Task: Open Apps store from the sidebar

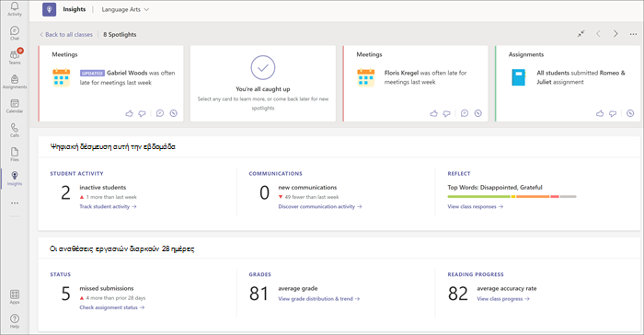Action: coord(15,296)
